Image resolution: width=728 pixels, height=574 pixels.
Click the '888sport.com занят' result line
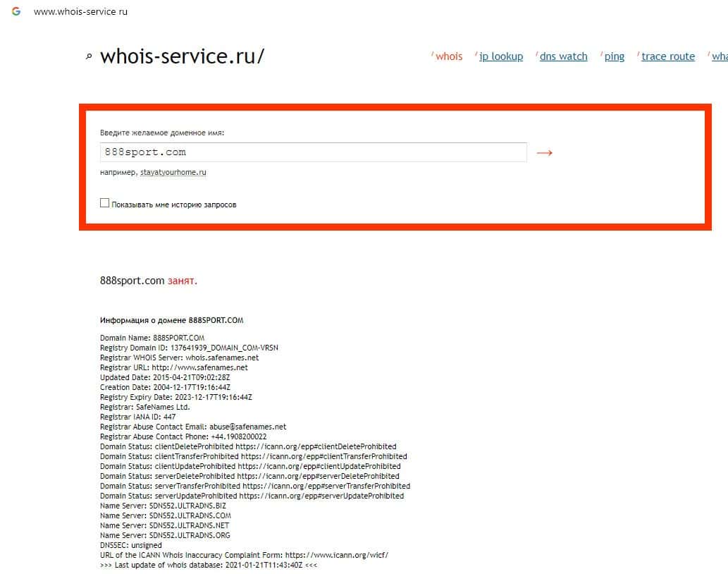149,281
